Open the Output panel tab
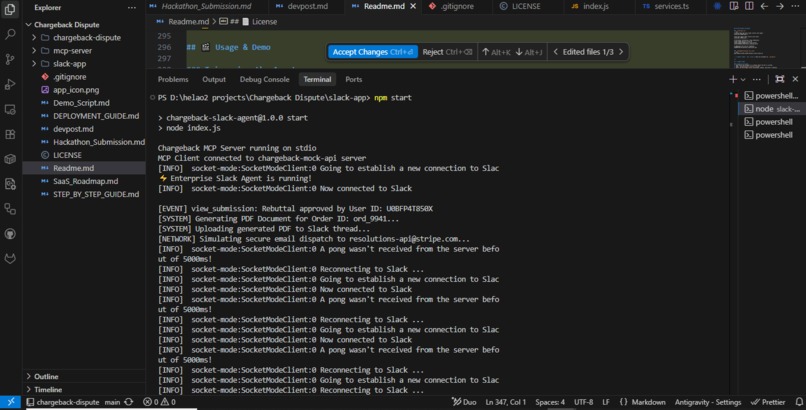The image size is (806, 410). [214, 79]
